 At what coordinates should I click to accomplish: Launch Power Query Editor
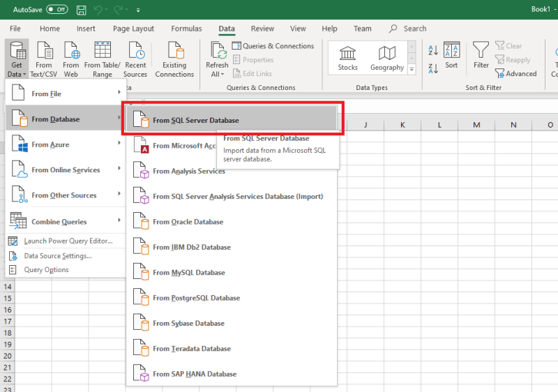click(x=66, y=241)
